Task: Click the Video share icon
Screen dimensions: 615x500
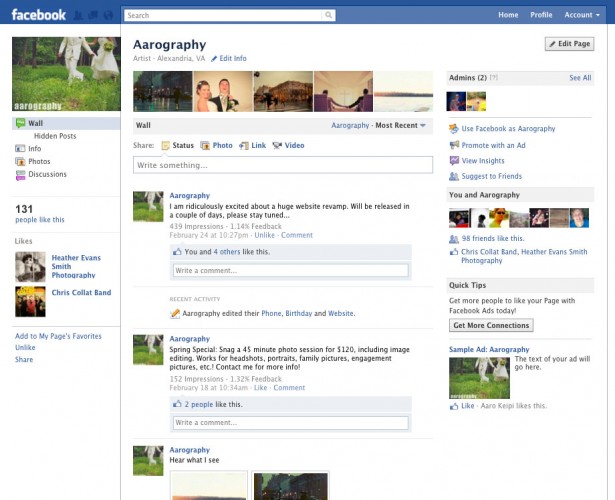Action: coord(277,145)
